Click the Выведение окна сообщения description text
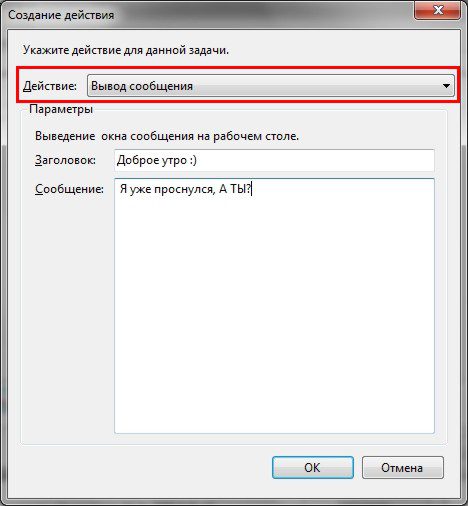 (167, 136)
